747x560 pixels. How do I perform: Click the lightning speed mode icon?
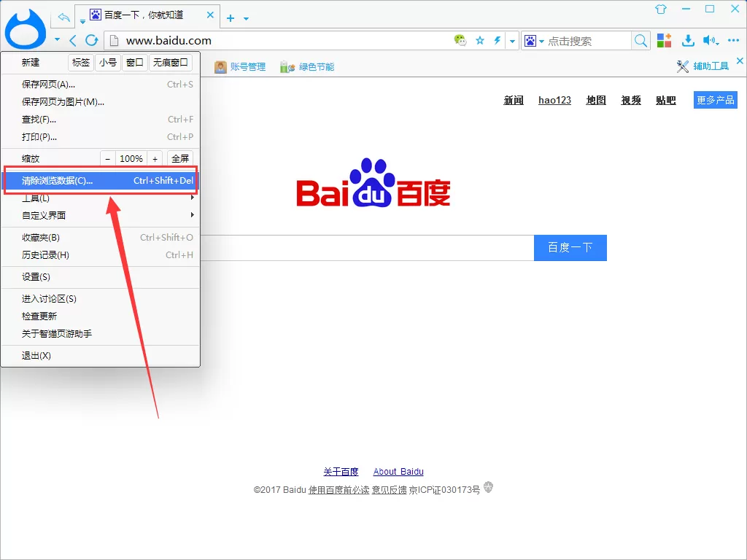pyautogui.click(x=498, y=41)
